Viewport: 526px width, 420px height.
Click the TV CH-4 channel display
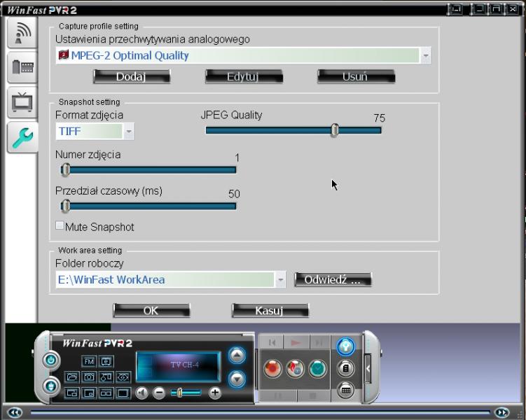(x=179, y=366)
